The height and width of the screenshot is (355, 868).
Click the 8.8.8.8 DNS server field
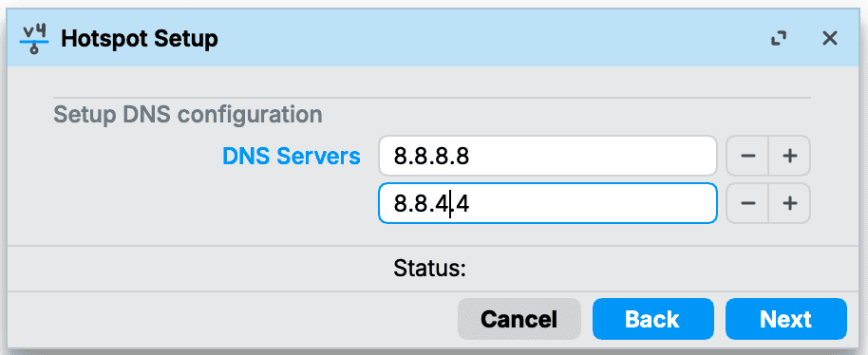tap(547, 156)
